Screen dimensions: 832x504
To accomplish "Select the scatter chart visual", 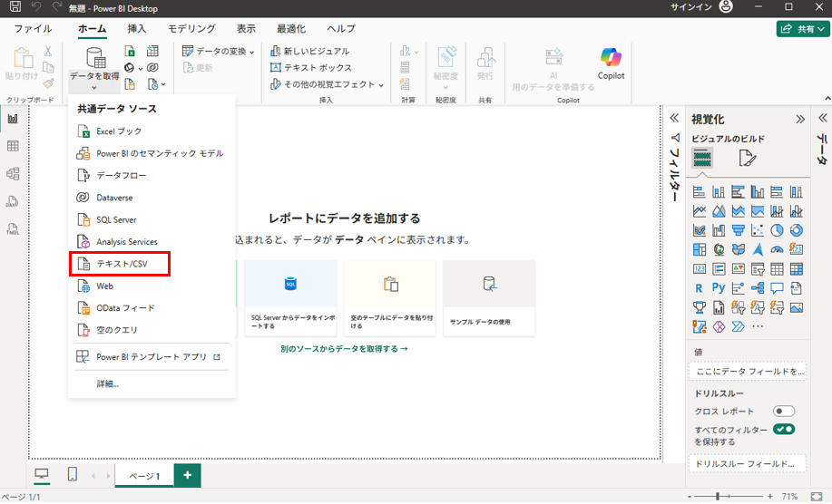I will coord(758,230).
